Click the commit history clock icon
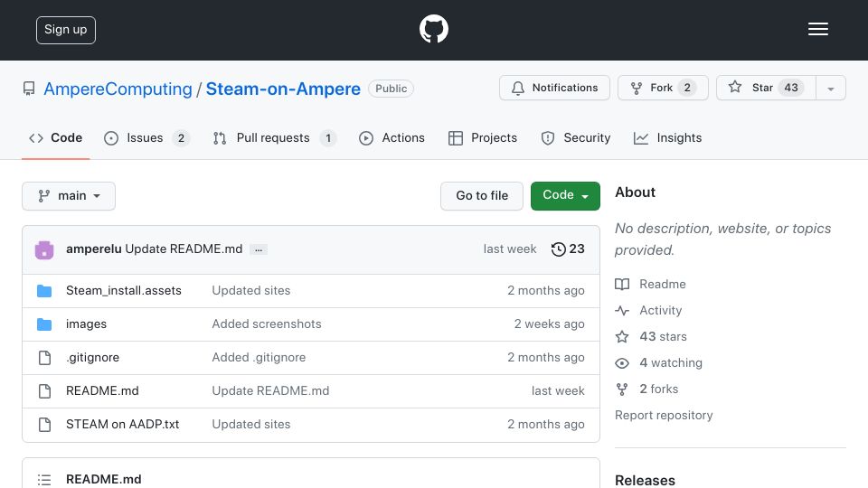The width and height of the screenshot is (868, 488). pos(559,249)
